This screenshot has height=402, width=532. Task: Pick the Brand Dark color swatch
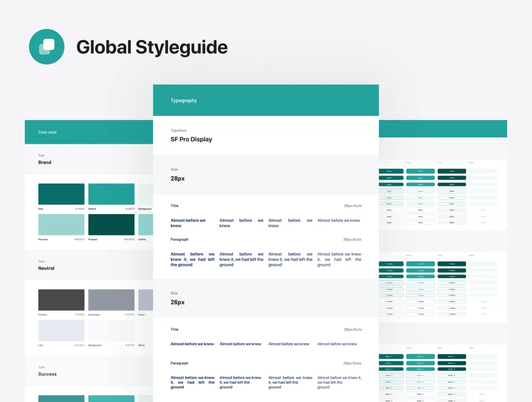61,194
